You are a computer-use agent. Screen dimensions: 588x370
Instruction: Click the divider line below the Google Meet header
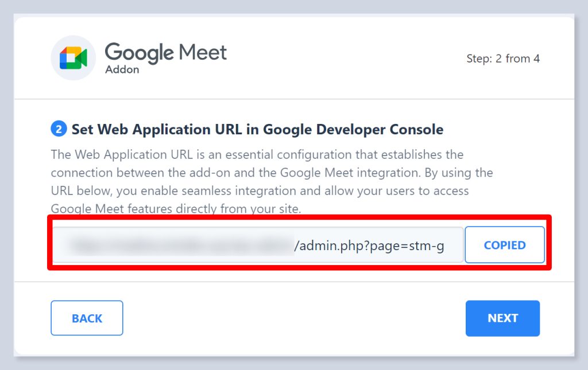294,99
